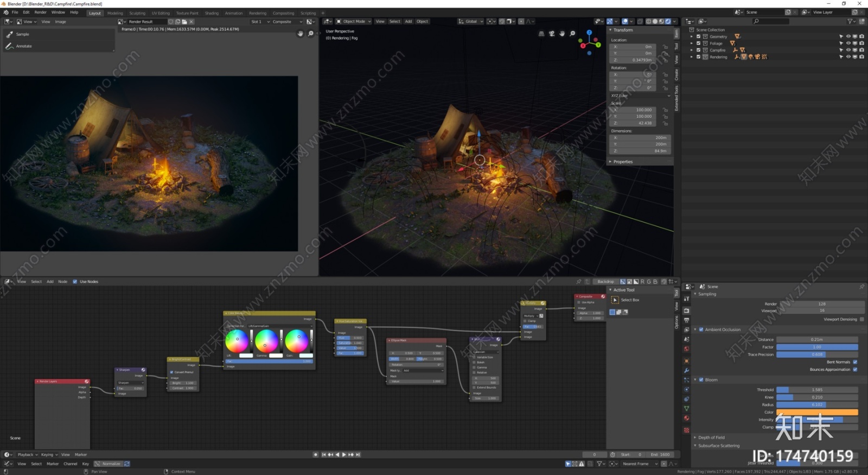Image resolution: width=868 pixels, height=475 pixels.
Task: Click pan hand icon in image editor
Action: (300, 34)
